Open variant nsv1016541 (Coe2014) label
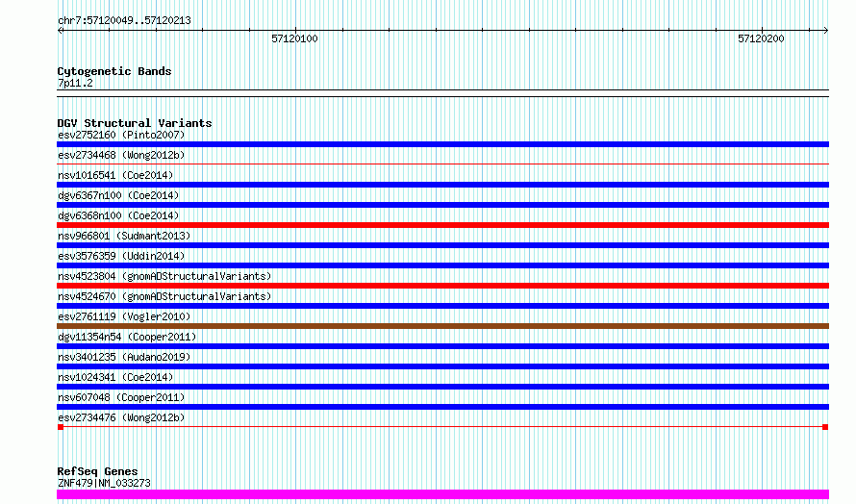 coord(115,175)
